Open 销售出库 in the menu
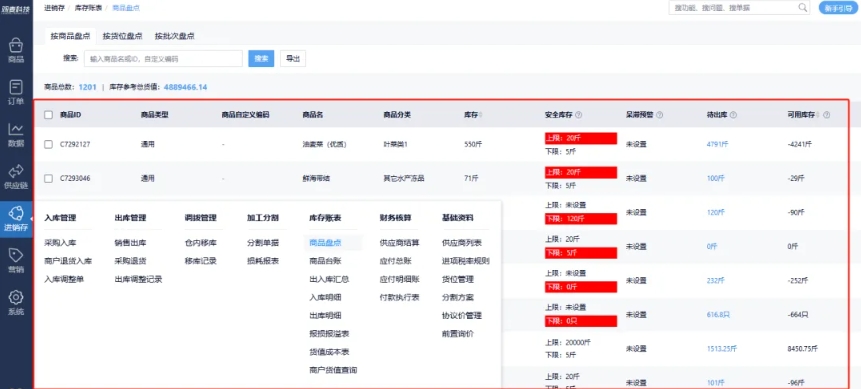The image size is (861, 389). (x=130, y=243)
